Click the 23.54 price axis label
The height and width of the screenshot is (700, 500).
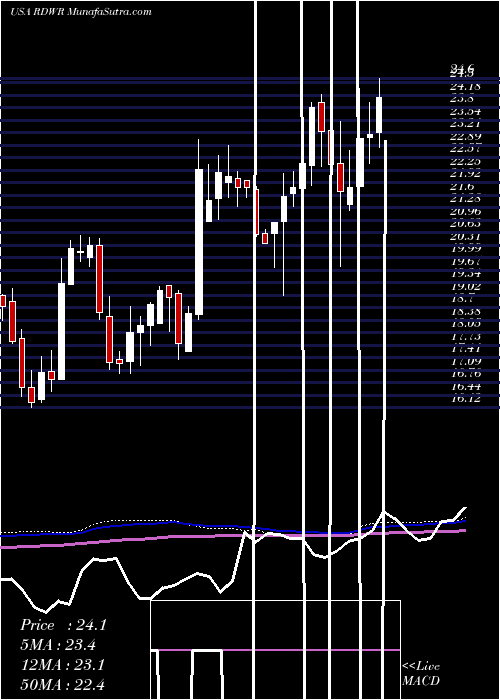(465, 112)
